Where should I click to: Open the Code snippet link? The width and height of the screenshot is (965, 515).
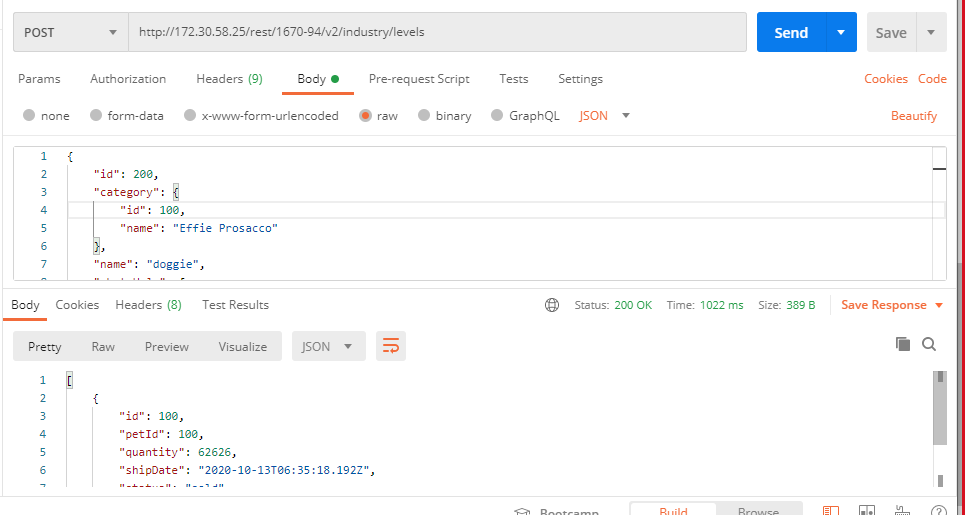[x=932, y=79]
